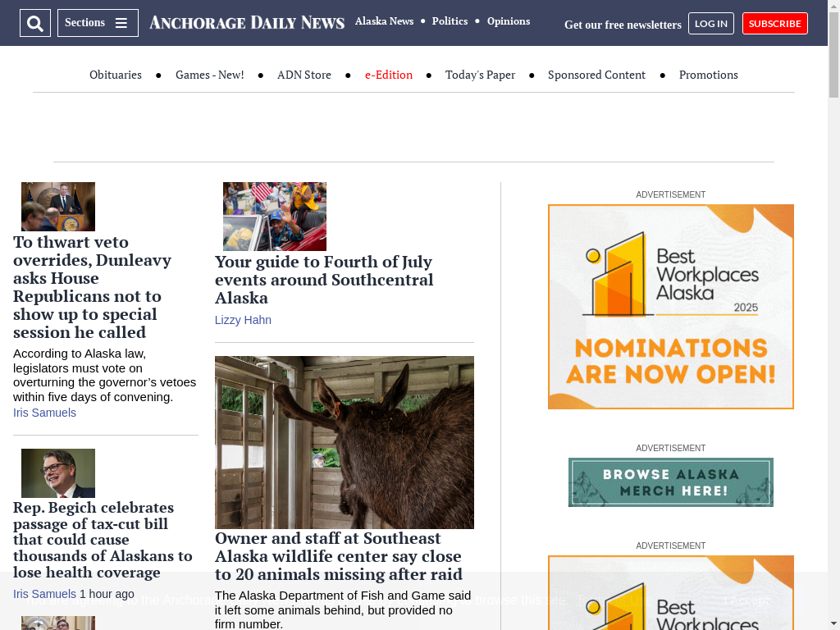
Task: Read Dunleavy veto overrides headline
Action: coord(92,287)
